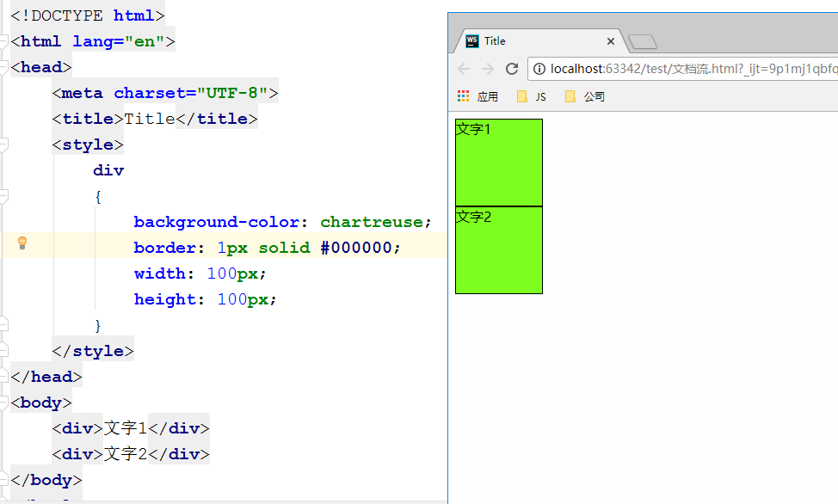
Task: Click the yellow lightbulb intention icon
Action: pos(22,243)
